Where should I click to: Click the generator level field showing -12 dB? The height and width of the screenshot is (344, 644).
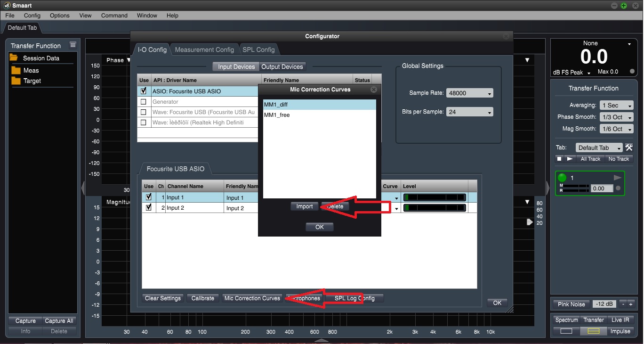coord(605,304)
